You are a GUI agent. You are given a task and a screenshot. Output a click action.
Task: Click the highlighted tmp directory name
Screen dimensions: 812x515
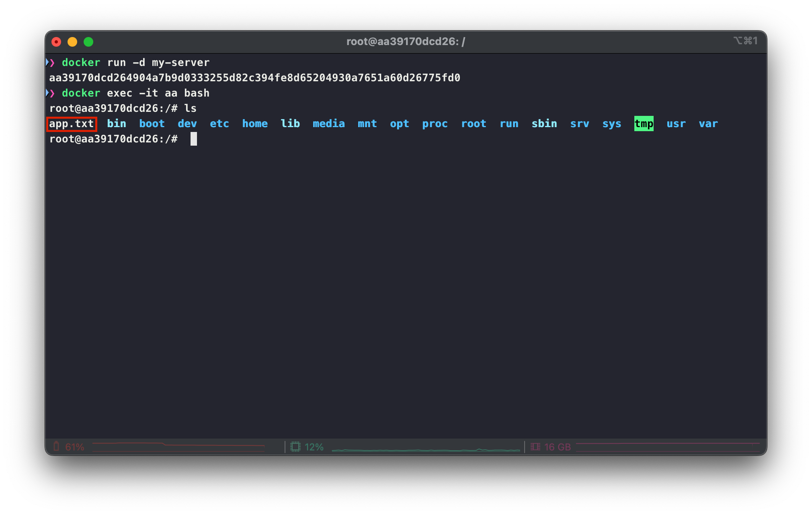644,124
